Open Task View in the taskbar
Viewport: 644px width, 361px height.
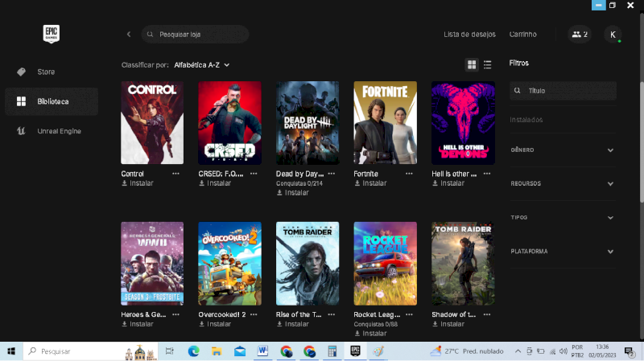(170, 351)
